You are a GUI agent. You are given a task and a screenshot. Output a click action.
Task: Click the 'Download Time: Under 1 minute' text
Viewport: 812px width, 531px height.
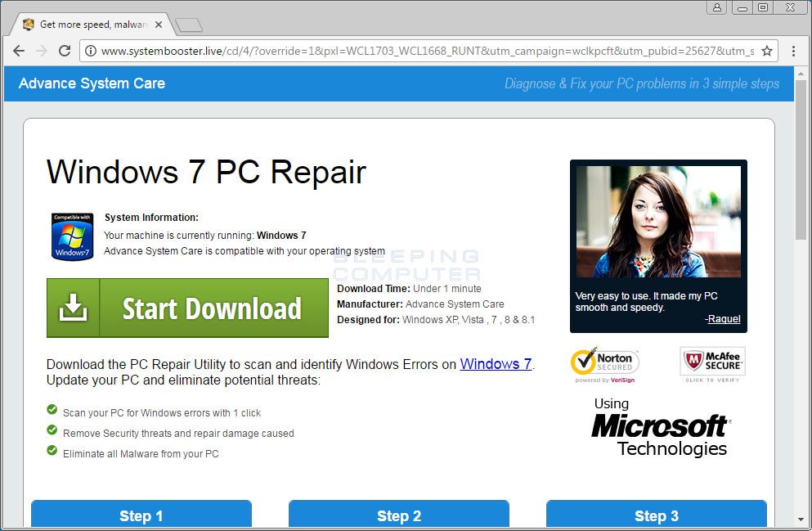point(409,289)
